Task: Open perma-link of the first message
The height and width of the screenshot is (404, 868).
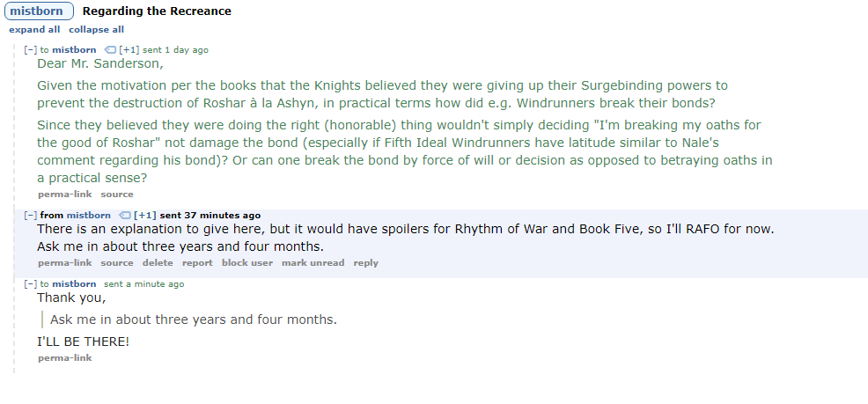Action: click(65, 195)
